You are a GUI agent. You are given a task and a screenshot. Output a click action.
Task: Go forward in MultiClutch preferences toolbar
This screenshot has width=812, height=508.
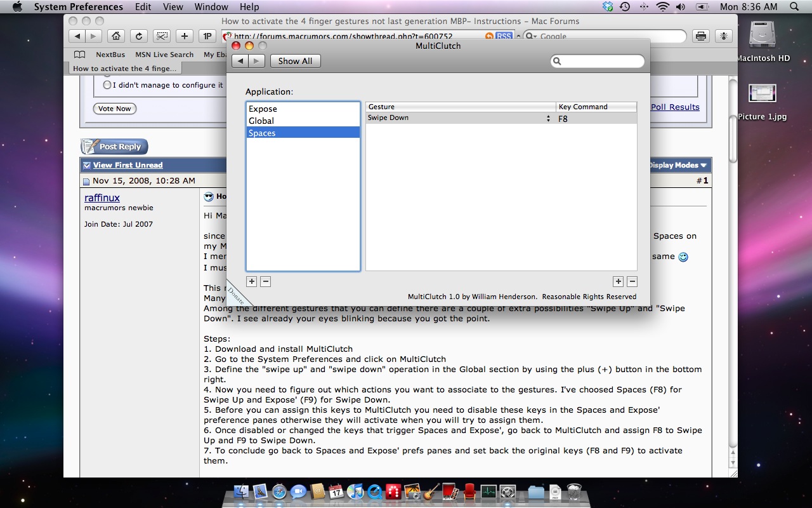pyautogui.click(x=256, y=61)
